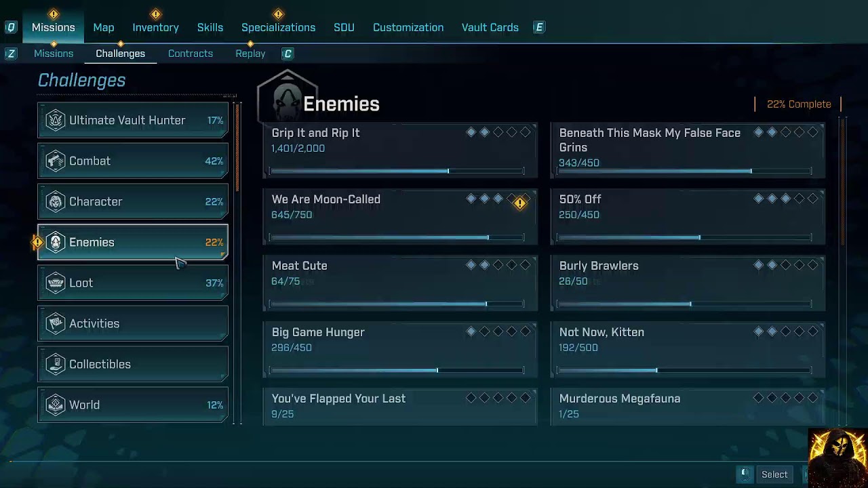Click the Meat Cute progress bar

(397, 304)
